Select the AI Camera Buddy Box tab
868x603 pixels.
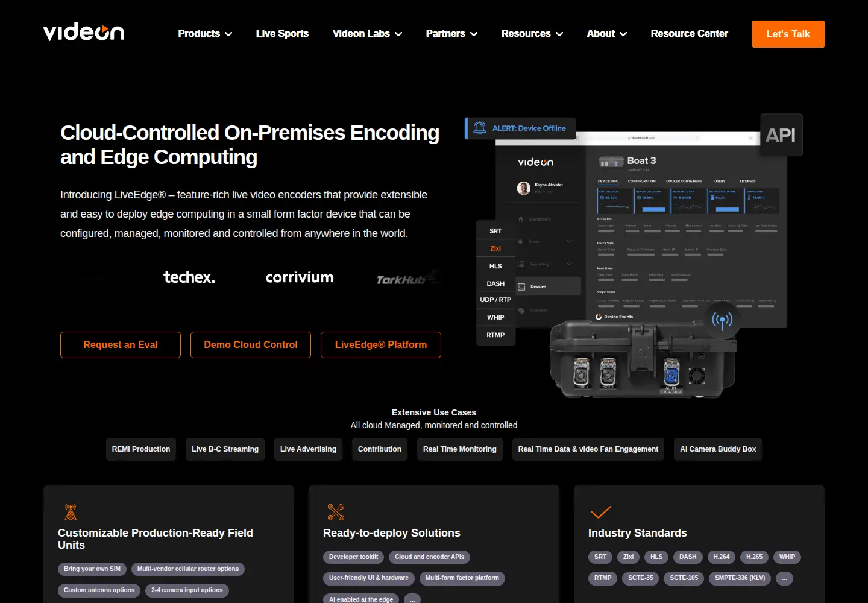point(718,449)
